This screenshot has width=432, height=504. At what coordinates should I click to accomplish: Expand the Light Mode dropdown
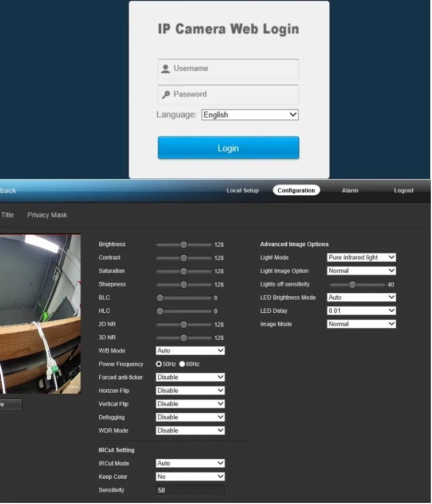pos(361,258)
